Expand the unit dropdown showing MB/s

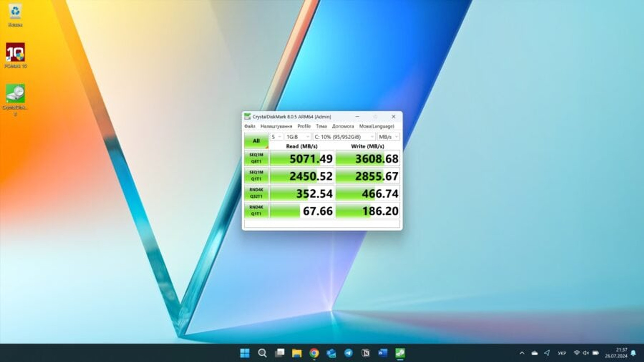pyautogui.click(x=388, y=137)
